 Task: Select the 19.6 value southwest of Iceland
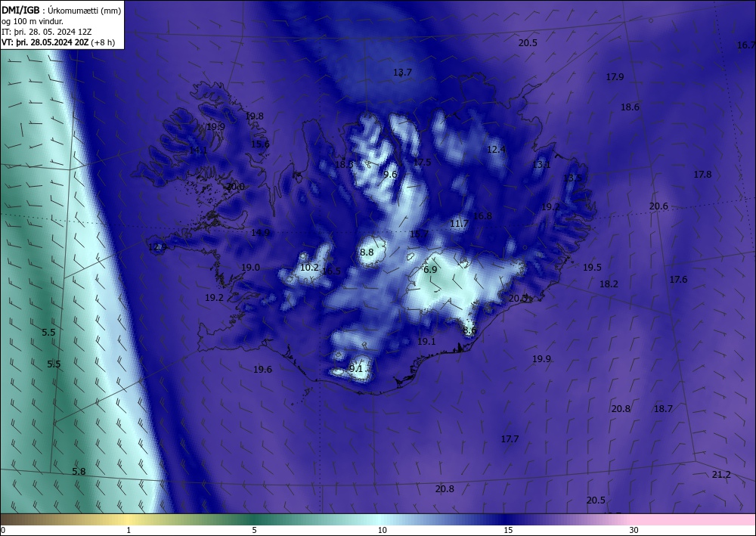click(263, 370)
